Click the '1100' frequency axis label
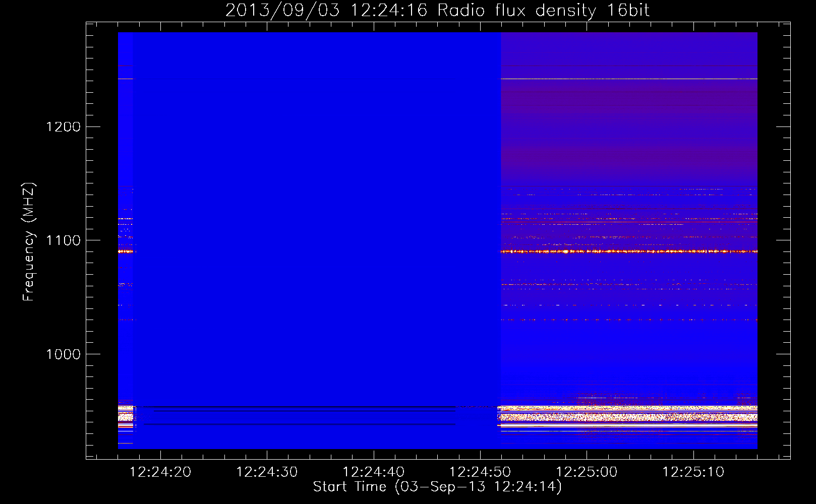This screenshot has width=816, height=504. (x=64, y=240)
